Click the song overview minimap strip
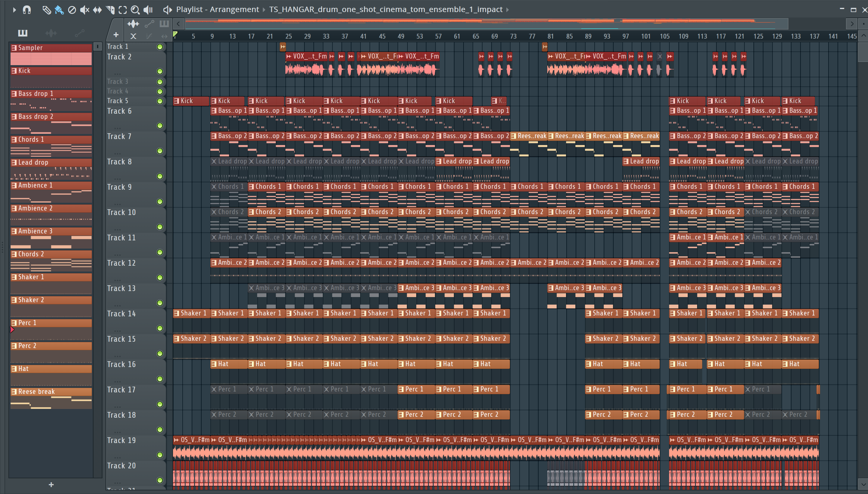868x494 pixels. click(x=486, y=24)
